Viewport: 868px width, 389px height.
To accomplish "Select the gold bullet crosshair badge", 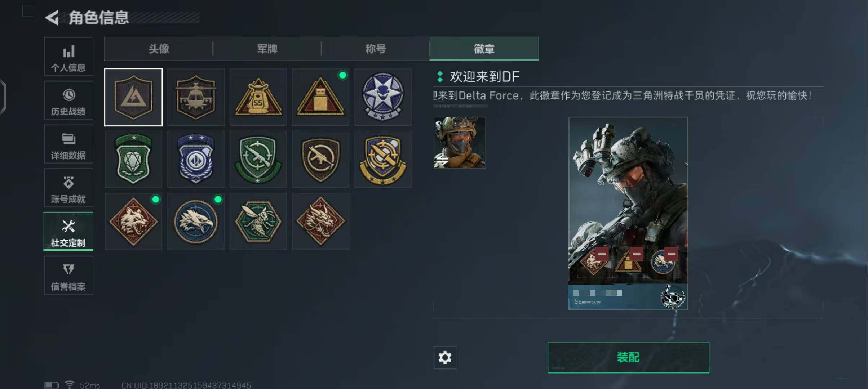I will pyautogui.click(x=383, y=159).
